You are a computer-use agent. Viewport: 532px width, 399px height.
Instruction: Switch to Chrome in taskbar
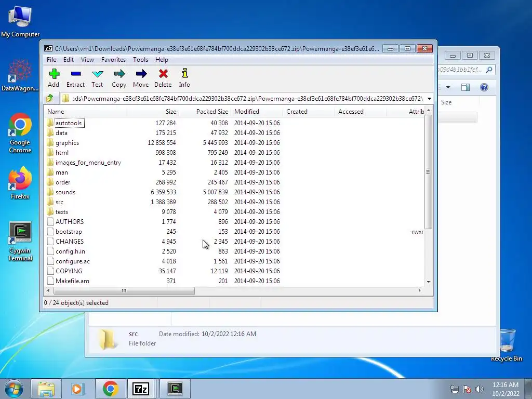click(110, 389)
